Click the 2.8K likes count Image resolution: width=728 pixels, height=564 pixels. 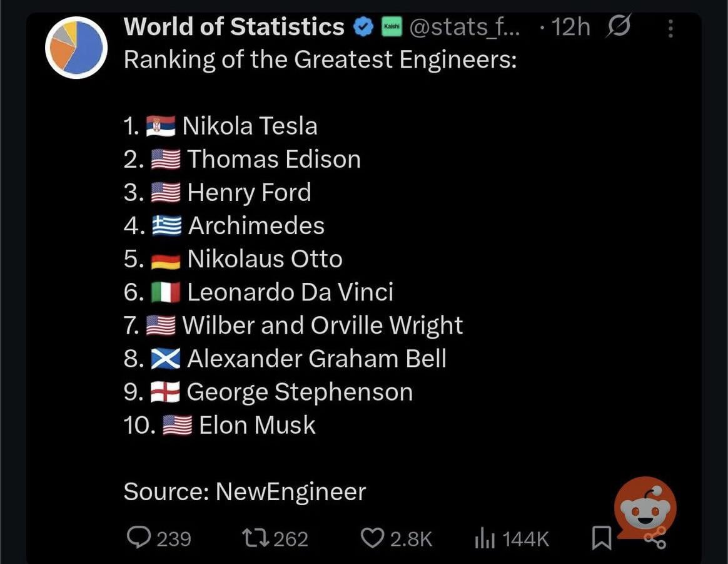click(x=411, y=539)
